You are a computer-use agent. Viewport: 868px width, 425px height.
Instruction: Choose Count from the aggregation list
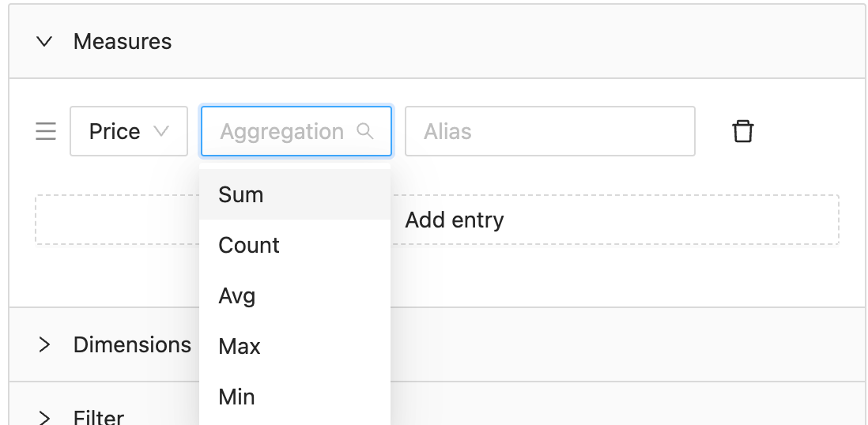tap(295, 245)
